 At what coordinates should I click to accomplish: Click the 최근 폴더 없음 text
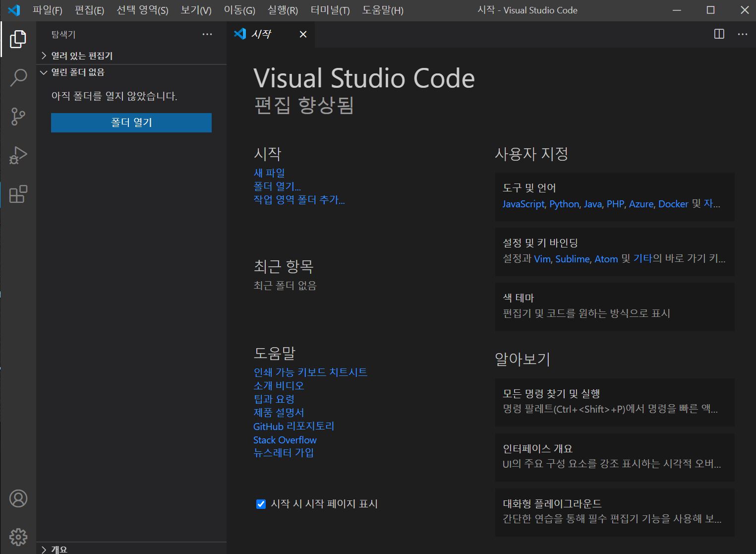(285, 286)
